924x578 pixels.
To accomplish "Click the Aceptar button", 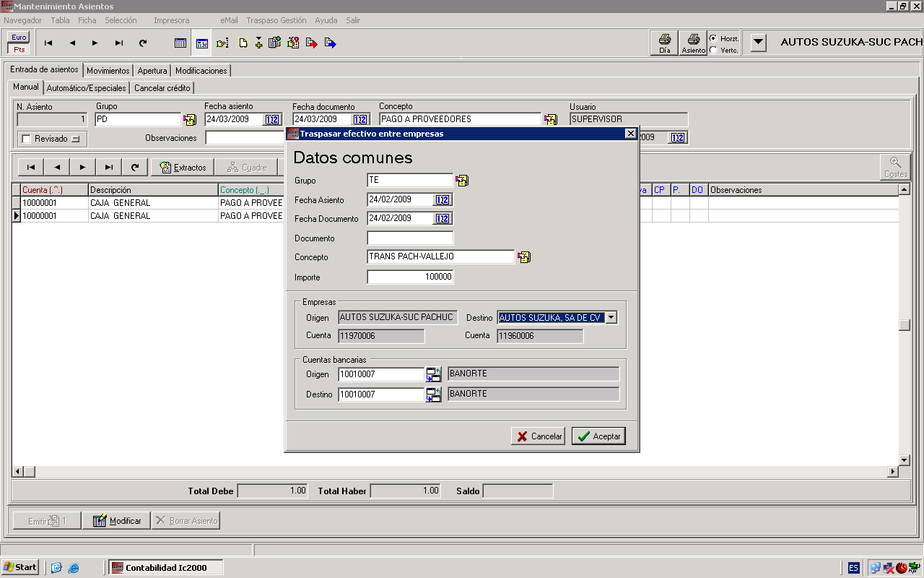I will (598, 436).
